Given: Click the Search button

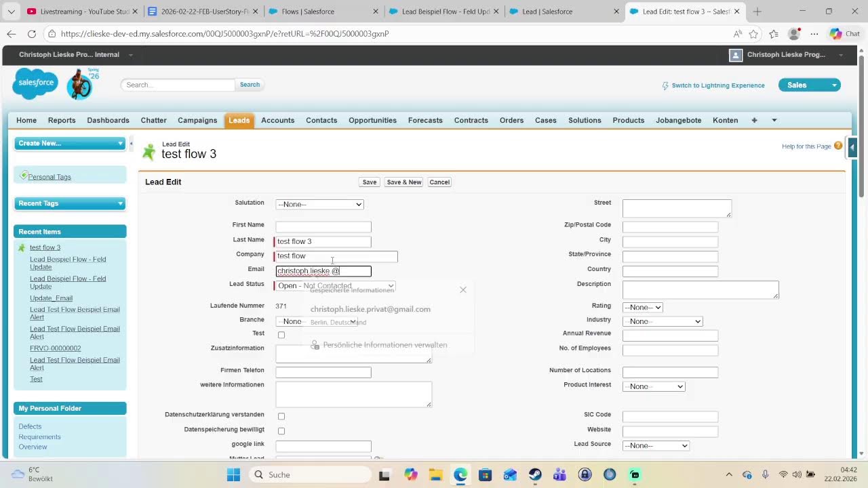Looking at the screenshot, I should (250, 85).
